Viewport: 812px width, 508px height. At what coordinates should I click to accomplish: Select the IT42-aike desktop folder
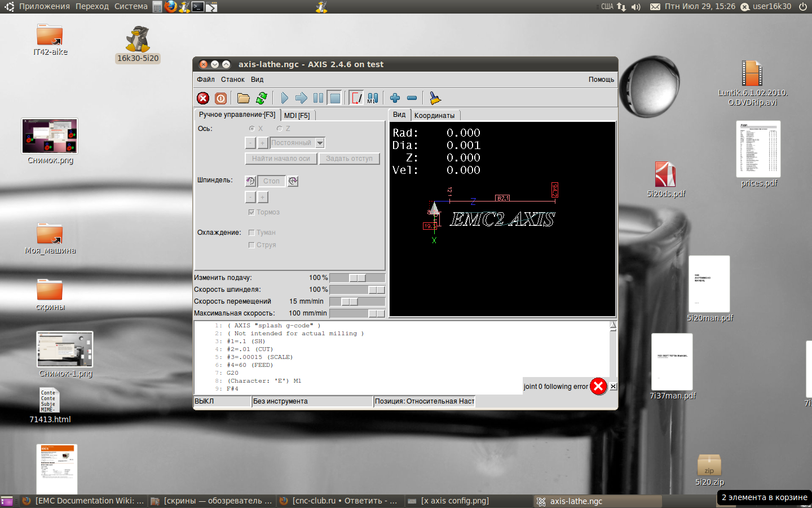(50, 40)
